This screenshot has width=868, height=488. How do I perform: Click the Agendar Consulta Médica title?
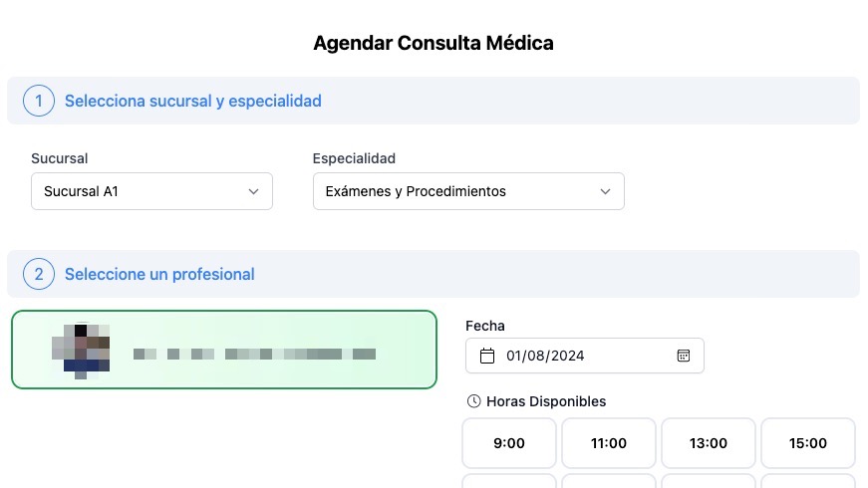[434, 43]
